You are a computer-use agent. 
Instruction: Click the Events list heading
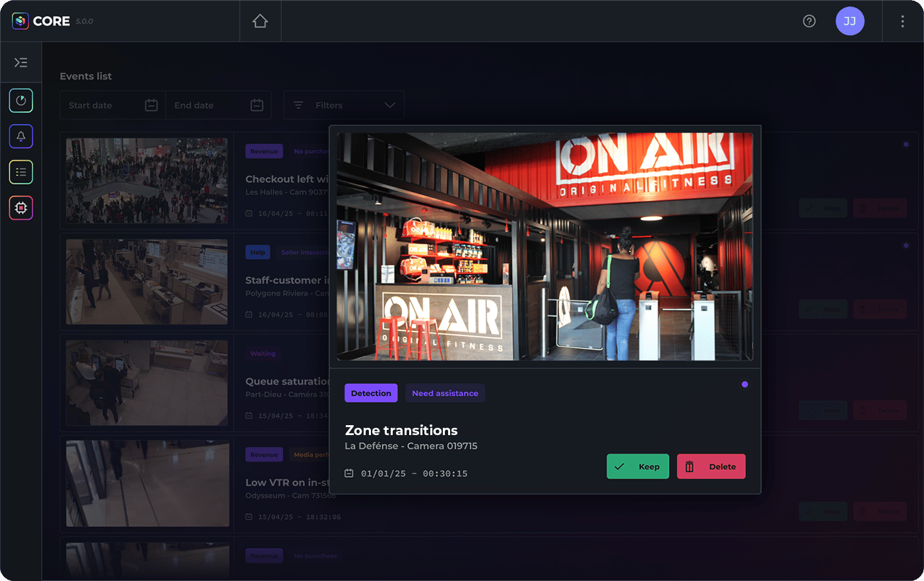click(x=86, y=76)
